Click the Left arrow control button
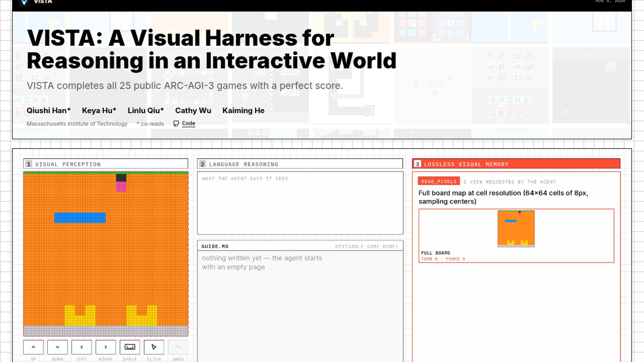644x362 pixels. tap(82, 347)
